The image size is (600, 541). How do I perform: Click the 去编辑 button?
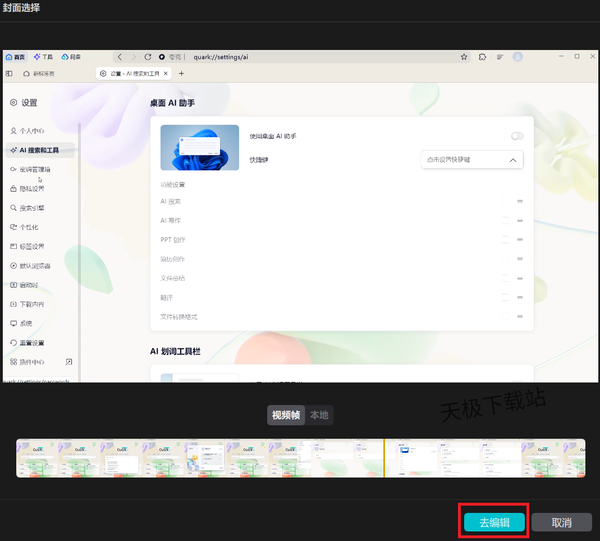(494, 522)
